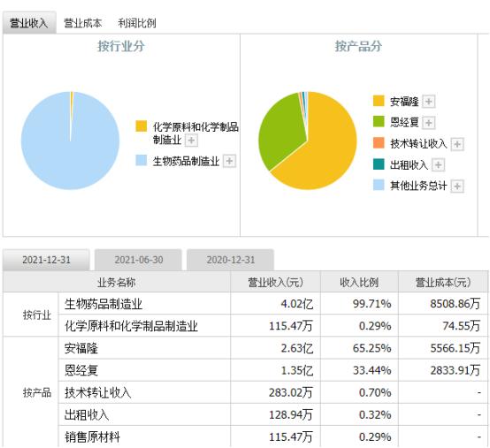Switch to the 2021-06-30 date tab

click(x=138, y=260)
